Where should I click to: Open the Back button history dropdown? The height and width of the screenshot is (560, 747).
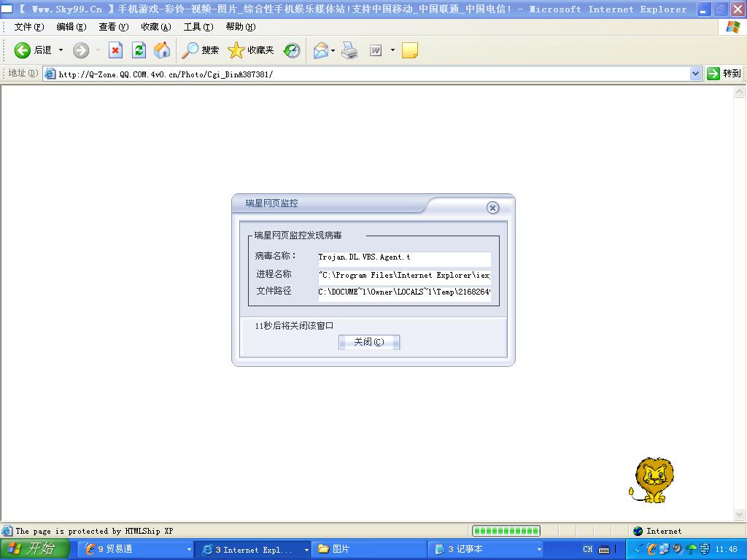pyautogui.click(x=61, y=50)
